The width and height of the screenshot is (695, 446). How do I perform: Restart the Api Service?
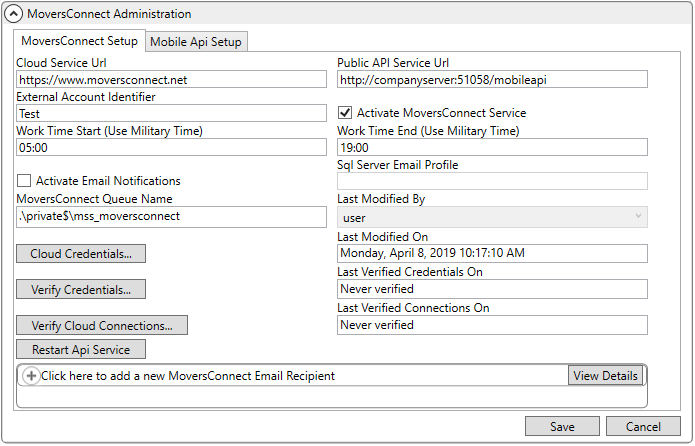(81, 349)
